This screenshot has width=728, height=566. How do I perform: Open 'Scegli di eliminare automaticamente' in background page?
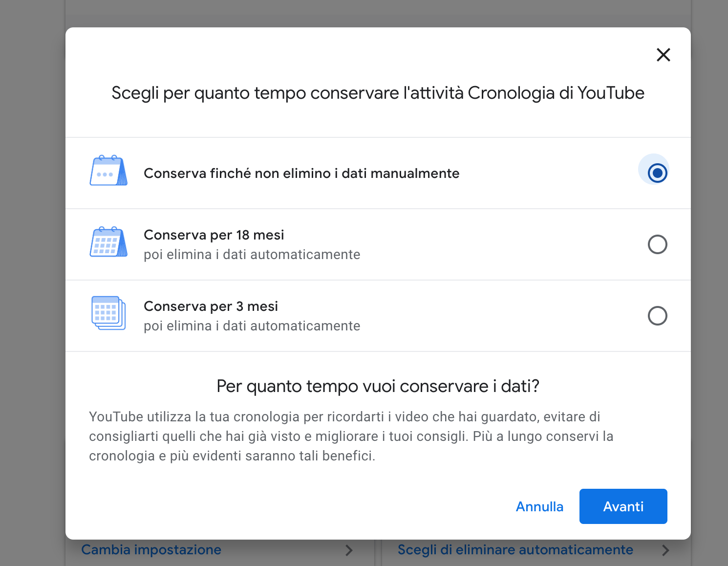pyautogui.click(x=515, y=550)
